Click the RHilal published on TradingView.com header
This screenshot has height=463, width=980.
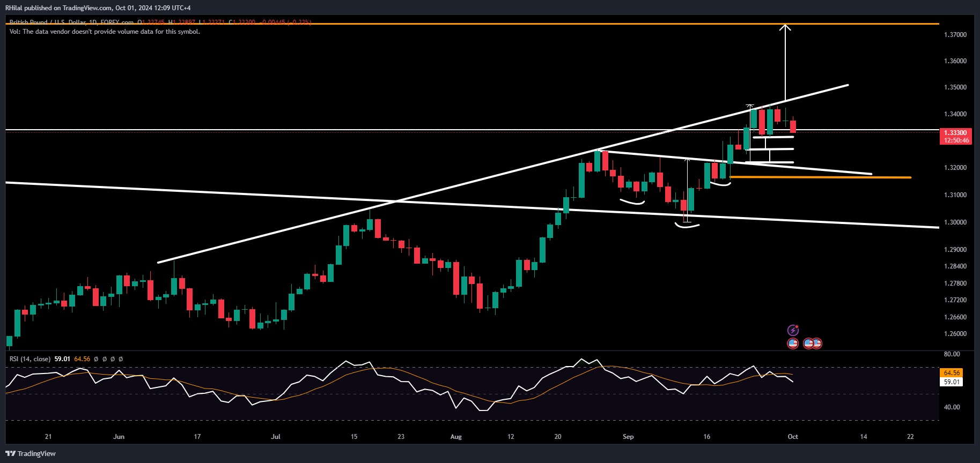tap(98, 8)
